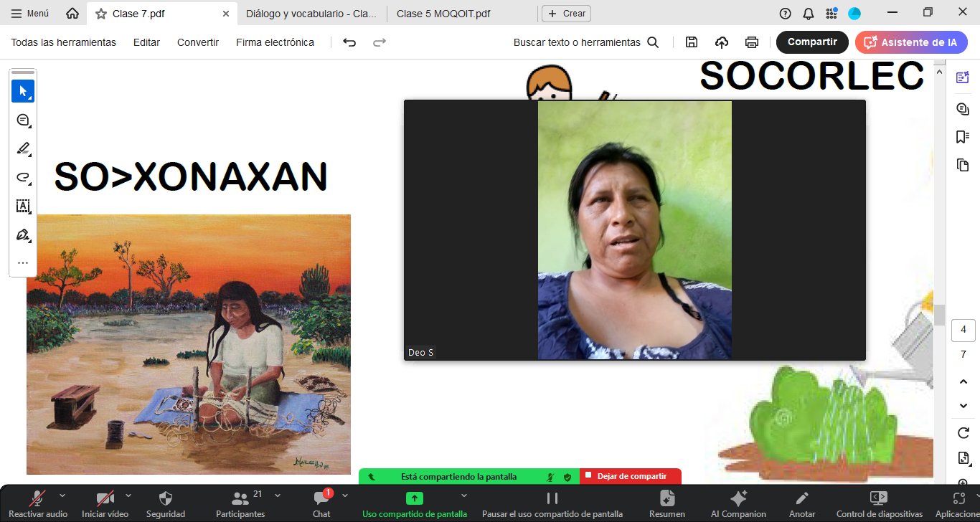This screenshot has width=980, height=522.
Task: Click the Compartir button
Action: 812,42
